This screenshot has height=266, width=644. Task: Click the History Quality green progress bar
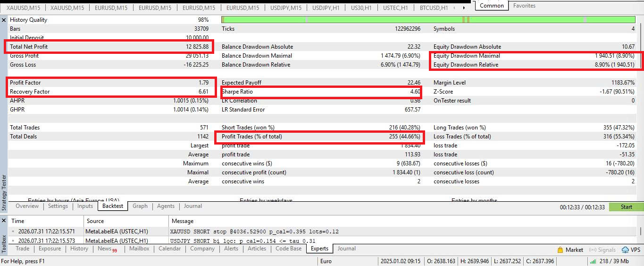[428, 20]
